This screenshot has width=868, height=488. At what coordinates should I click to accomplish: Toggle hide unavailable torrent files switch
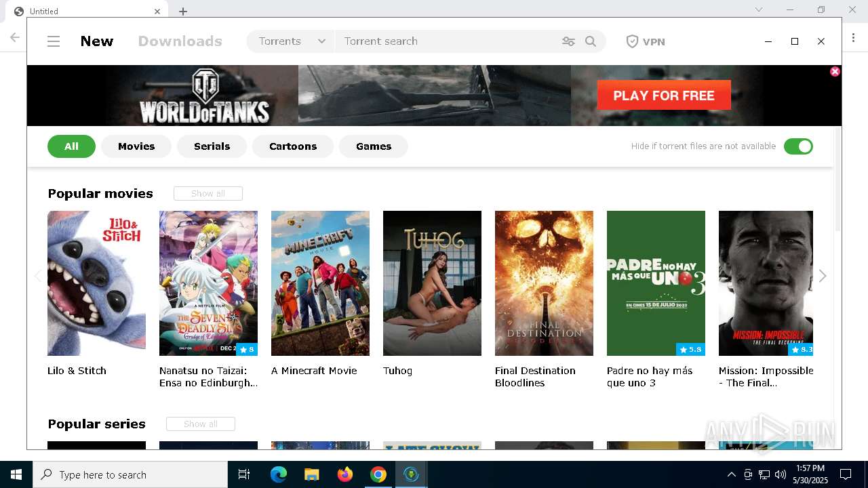[x=798, y=146]
